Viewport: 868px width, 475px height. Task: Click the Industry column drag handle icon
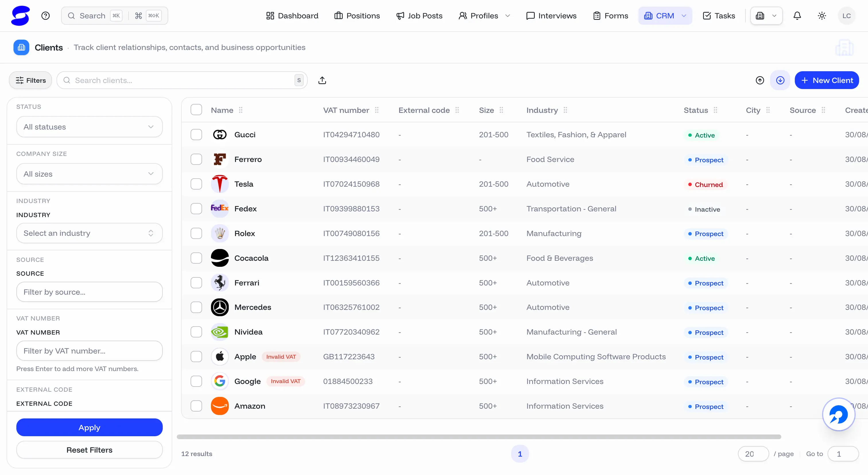565,110
